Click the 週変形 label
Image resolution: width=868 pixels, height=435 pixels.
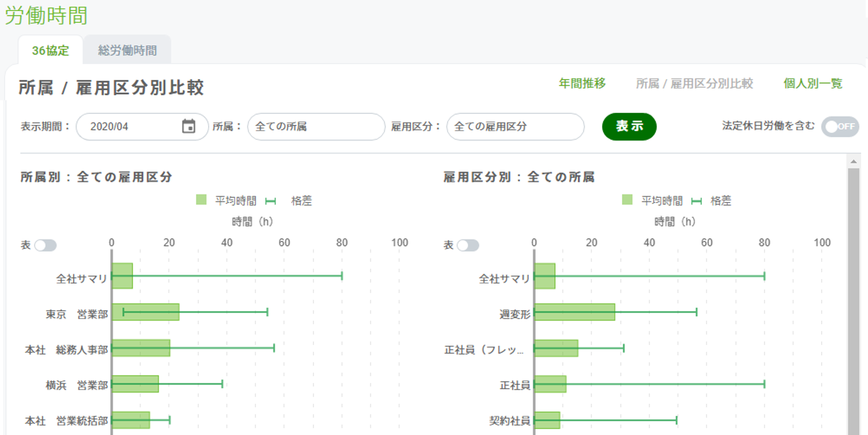click(515, 314)
